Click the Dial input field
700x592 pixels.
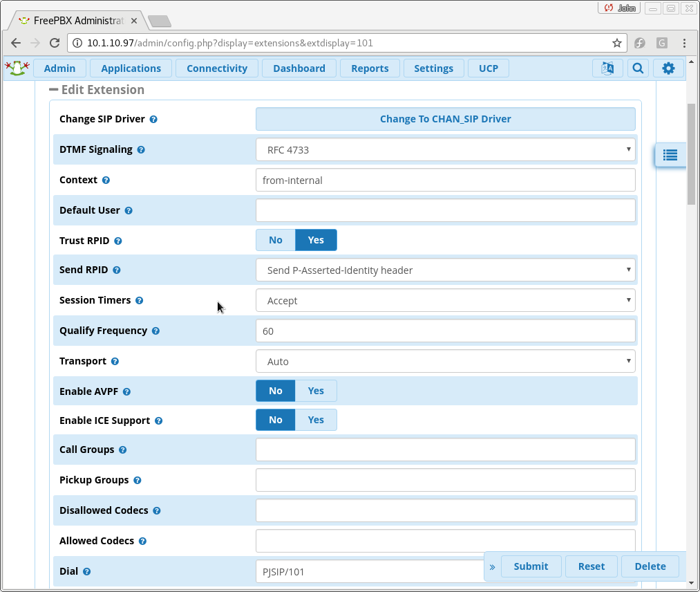click(370, 571)
